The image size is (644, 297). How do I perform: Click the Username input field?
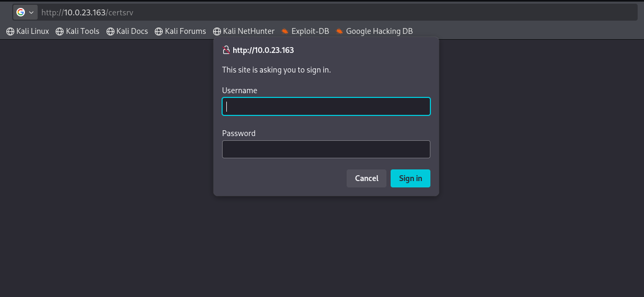pos(326,106)
